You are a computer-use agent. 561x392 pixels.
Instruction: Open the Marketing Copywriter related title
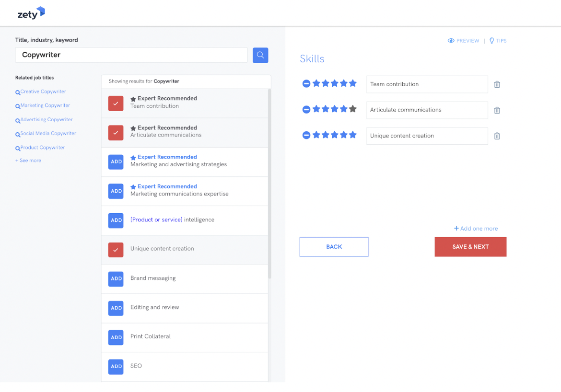coord(45,105)
